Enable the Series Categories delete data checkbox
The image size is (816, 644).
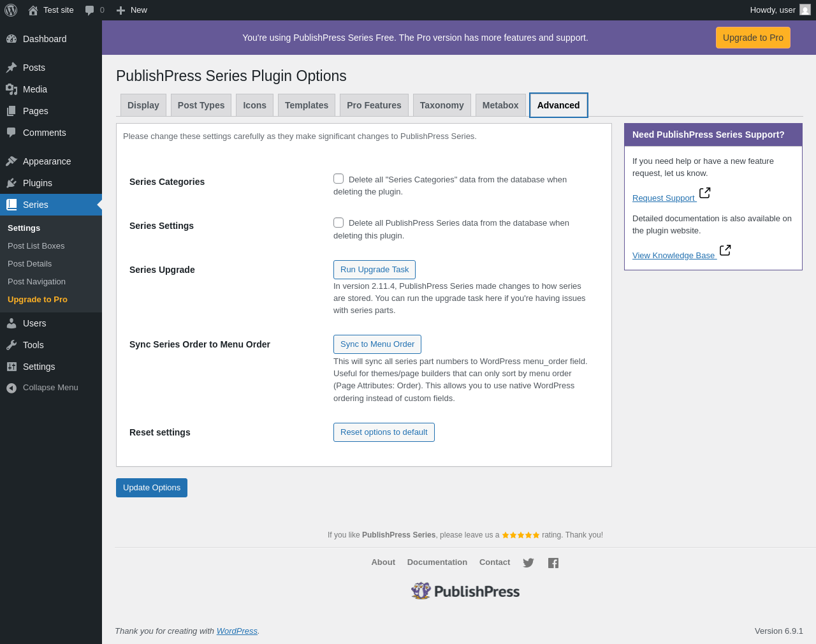click(x=339, y=179)
